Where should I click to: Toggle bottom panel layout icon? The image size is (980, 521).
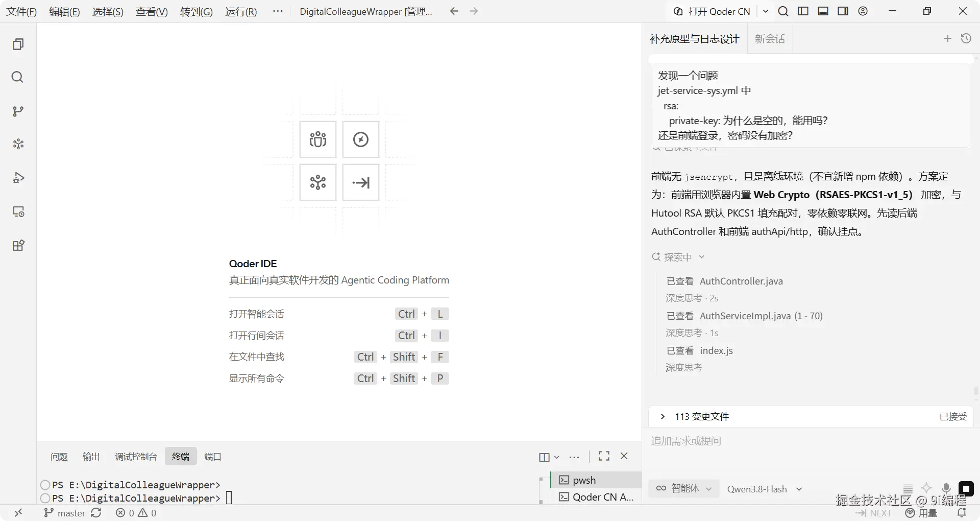pos(823,11)
